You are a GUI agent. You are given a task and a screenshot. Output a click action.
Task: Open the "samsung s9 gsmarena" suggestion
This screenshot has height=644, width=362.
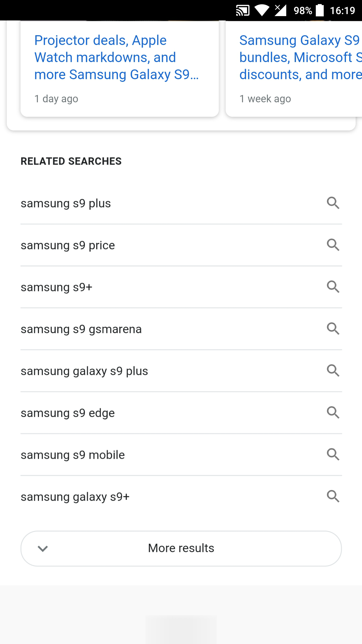pyautogui.click(x=81, y=328)
